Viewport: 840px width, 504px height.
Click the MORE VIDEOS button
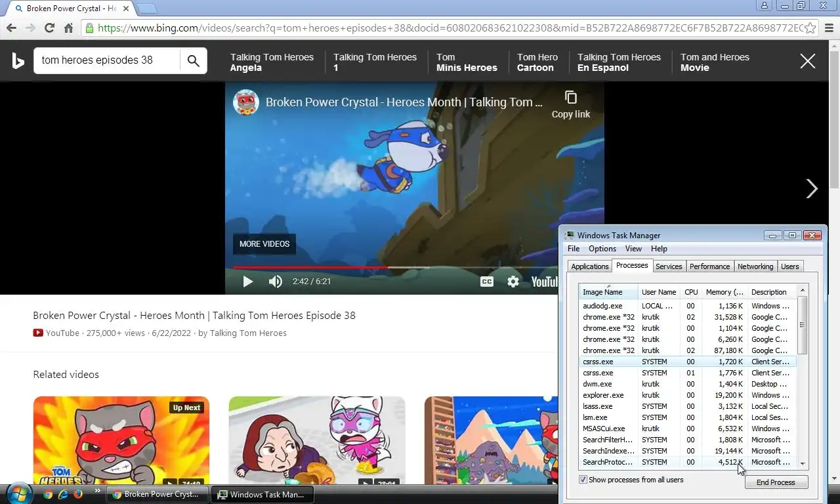coord(264,244)
